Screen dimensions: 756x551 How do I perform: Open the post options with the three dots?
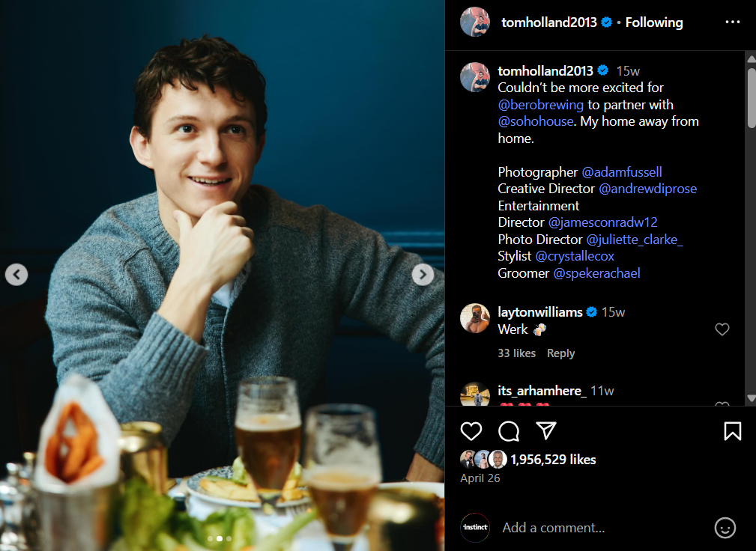click(732, 22)
